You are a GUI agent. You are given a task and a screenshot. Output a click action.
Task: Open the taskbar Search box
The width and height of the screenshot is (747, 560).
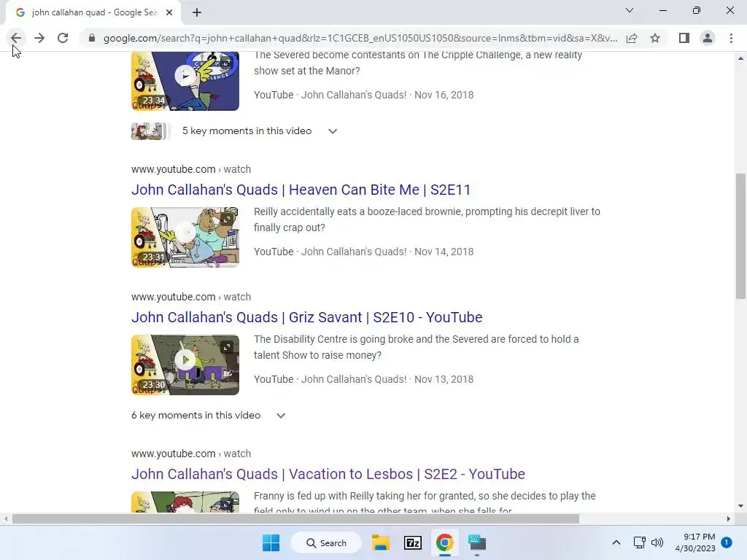point(326,542)
